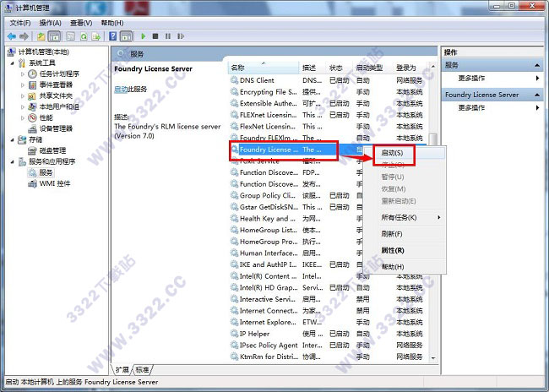Sort by the 登录为 column header

[x=411, y=68]
